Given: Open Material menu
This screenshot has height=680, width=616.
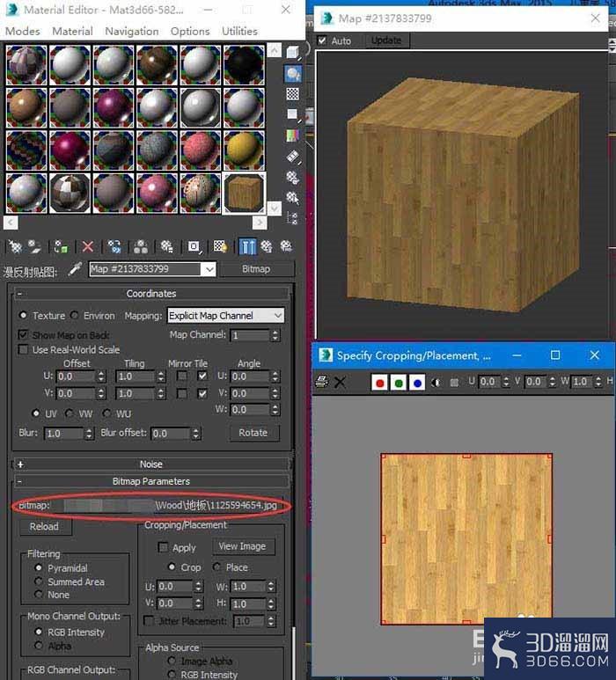Looking at the screenshot, I should point(72,31).
